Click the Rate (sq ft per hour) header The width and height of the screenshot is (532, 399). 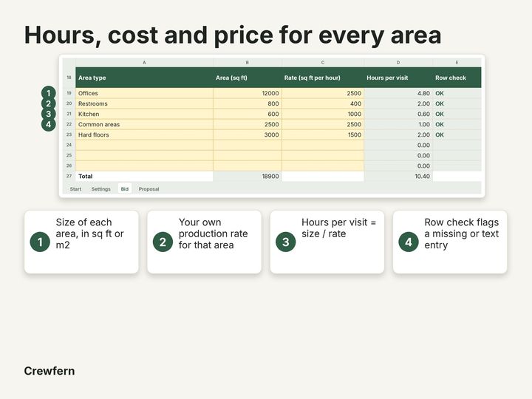(x=323, y=78)
